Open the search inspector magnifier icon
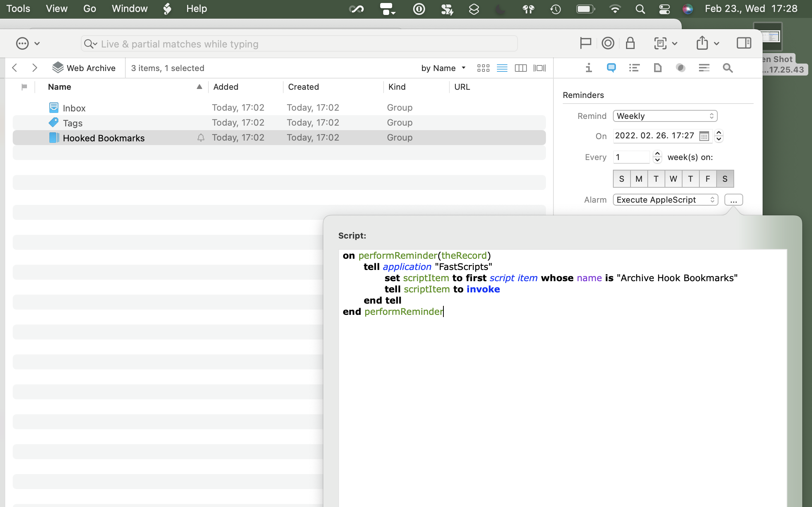This screenshot has height=507, width=812. pos(727,68)
